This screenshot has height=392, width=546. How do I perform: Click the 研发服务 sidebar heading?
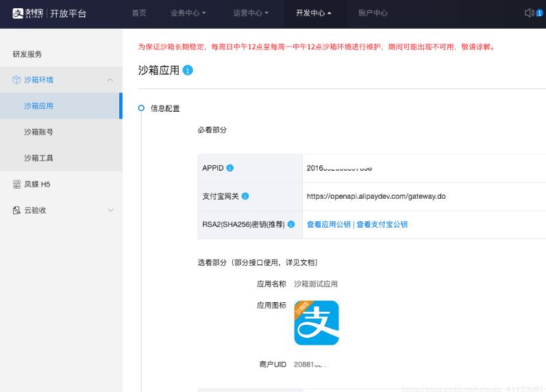(27, 54)
